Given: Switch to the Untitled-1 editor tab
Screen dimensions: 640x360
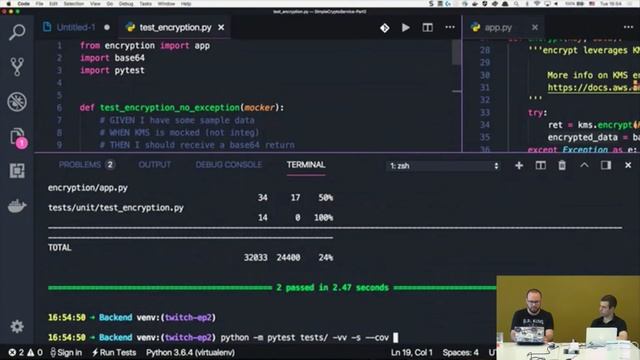Looking at the screenshot, I should [x=76, y=27].
